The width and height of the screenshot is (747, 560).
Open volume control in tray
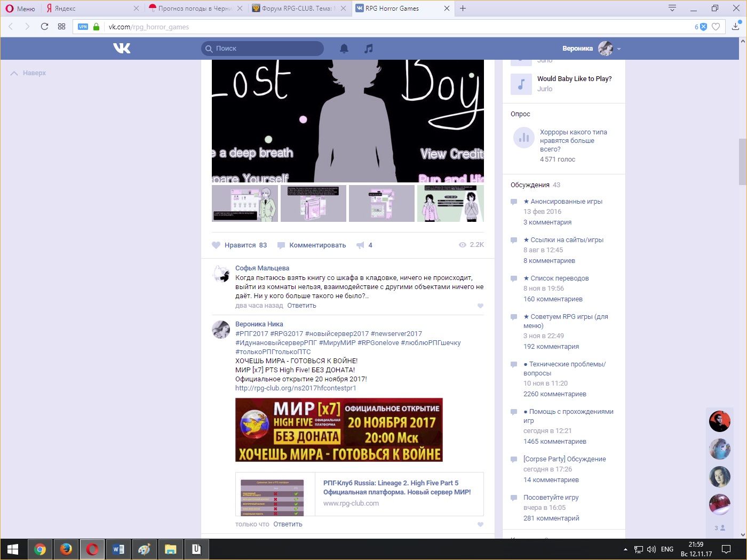[651, 549]
